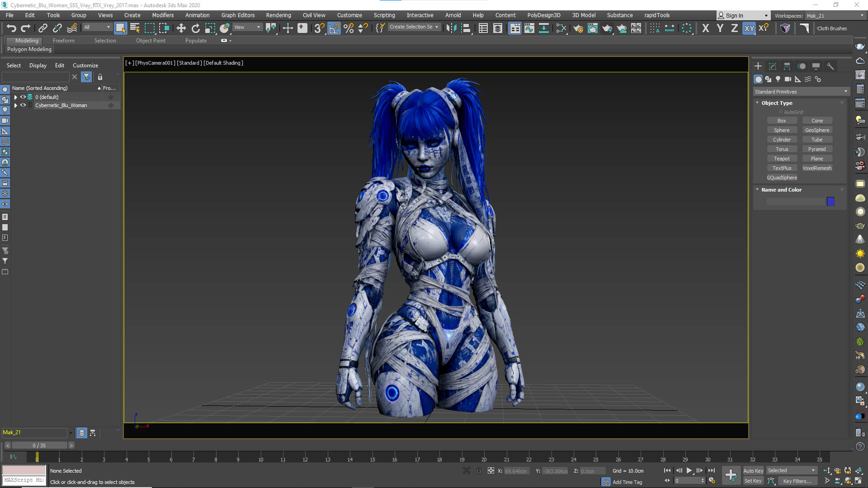Viewport: 868px width, 488px height.
Task: Enable Auto Key mode
Action: pyautogui.click(x=753, y=470)
